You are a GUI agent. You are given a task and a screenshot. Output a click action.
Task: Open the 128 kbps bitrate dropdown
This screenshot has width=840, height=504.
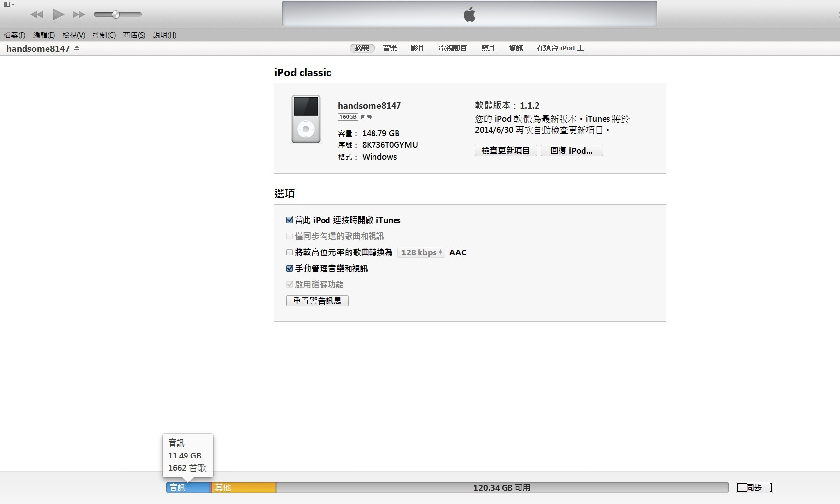click(421, 252)
